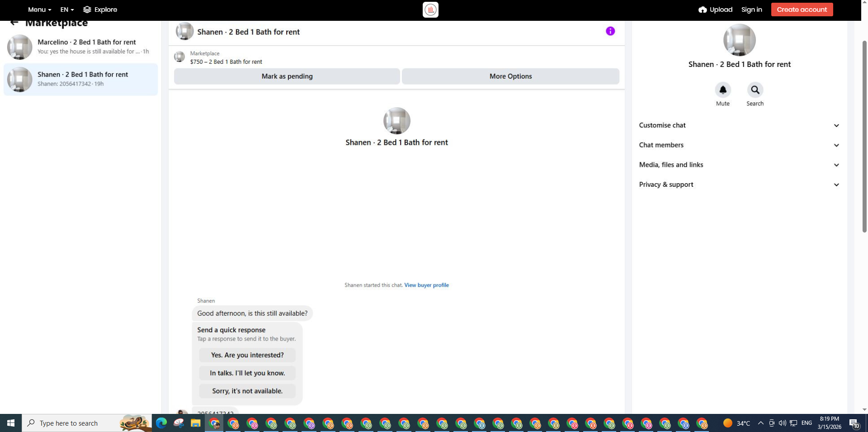868x432 pixels.
Task: Click the chat header title 'Shanen · 2 Bed 1 Bath for rent'
Action: (x=248, y=32)
